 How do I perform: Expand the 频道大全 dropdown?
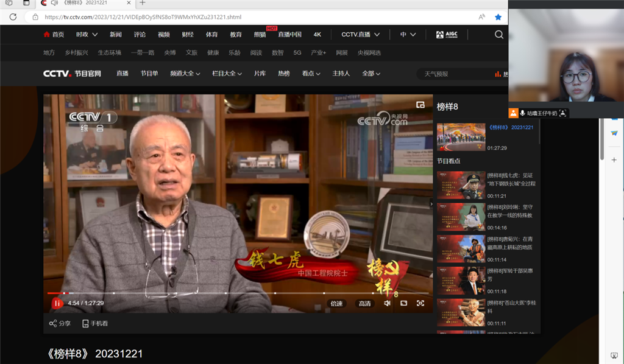point(185,74)
